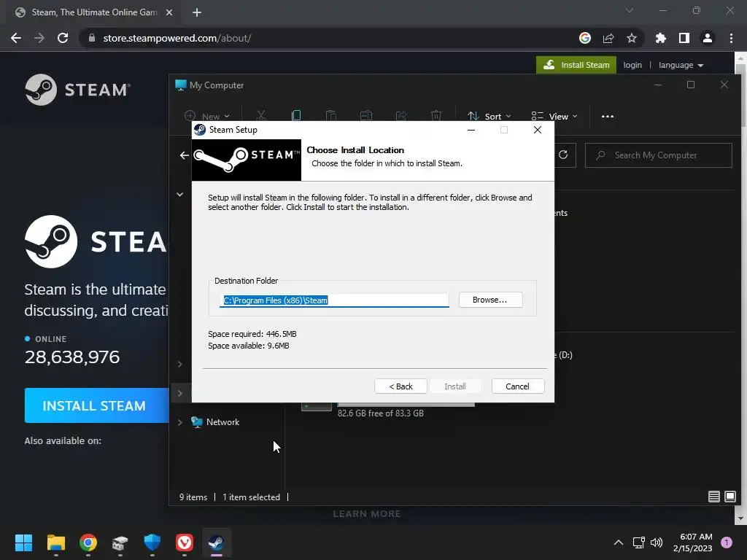This screenshot has height=560, width=747.
Task: Click the address bar URL
Action: click(177, 38)
